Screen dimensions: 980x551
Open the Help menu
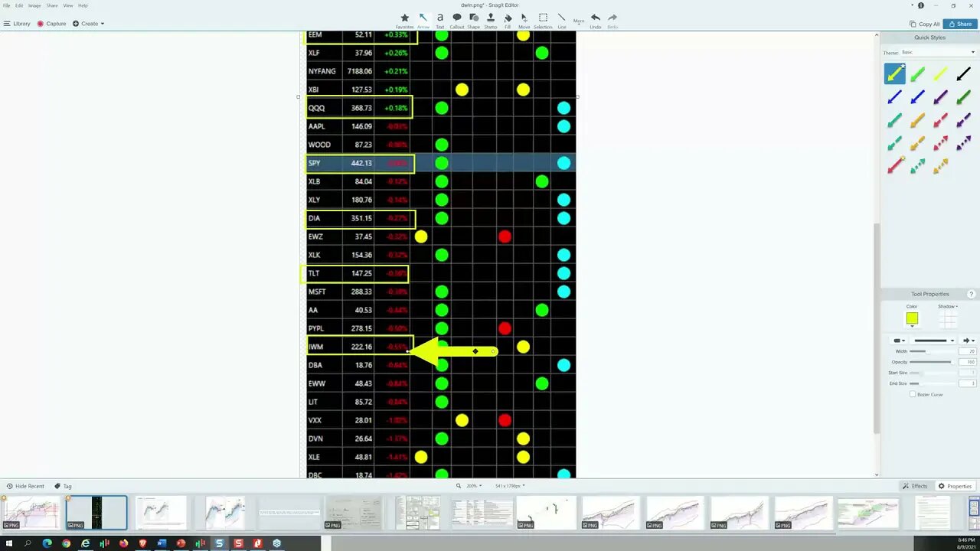tap(83, 5)
